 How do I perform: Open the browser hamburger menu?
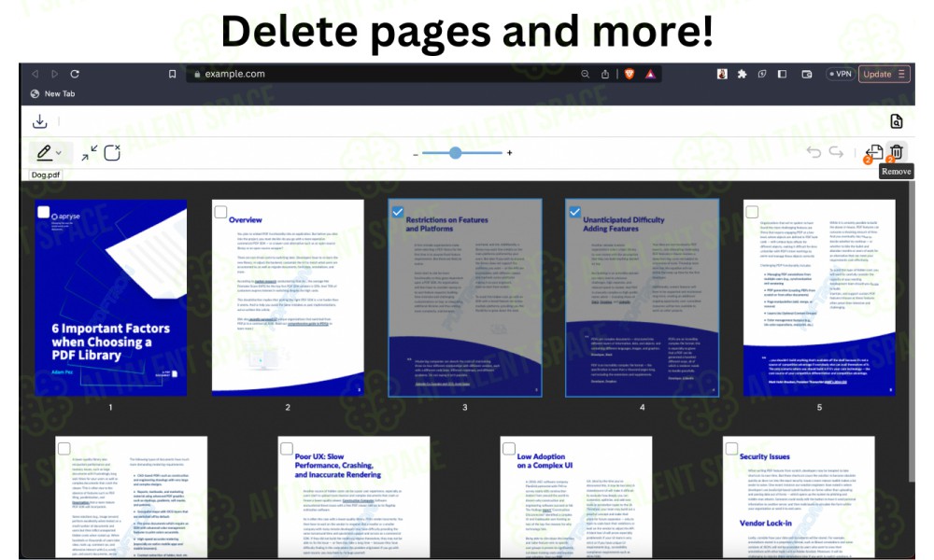pos(901,74)
